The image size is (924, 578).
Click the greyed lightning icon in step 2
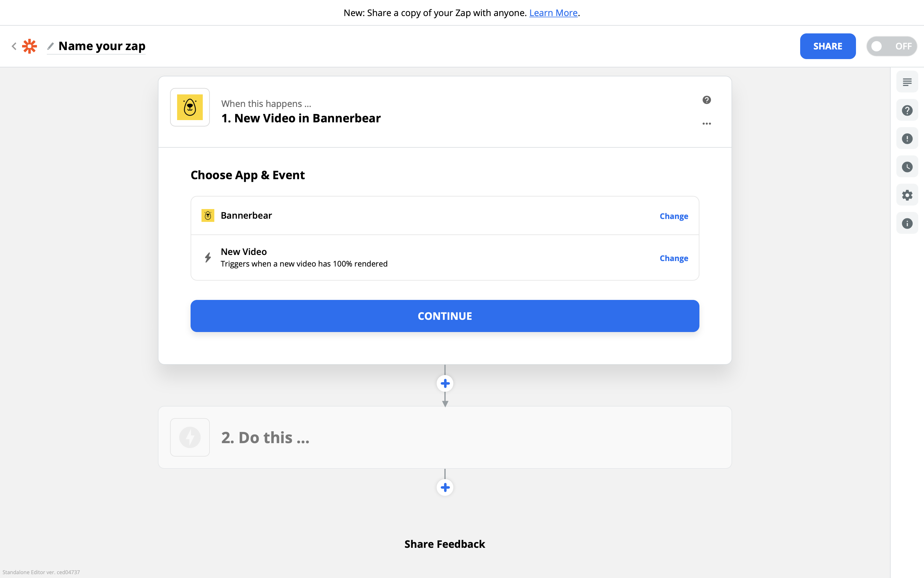pyautogui.click(x=190, y=437)
